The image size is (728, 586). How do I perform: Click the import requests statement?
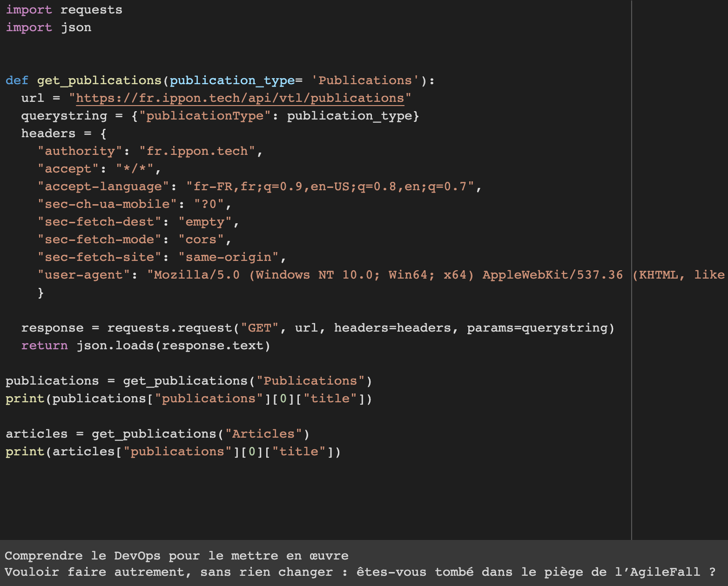coord(64,9)
